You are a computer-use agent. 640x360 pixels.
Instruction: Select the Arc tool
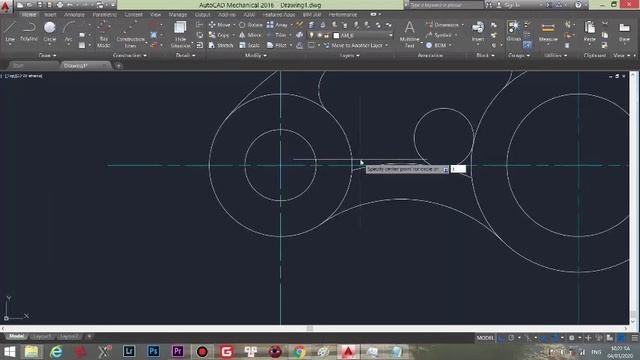68,32
